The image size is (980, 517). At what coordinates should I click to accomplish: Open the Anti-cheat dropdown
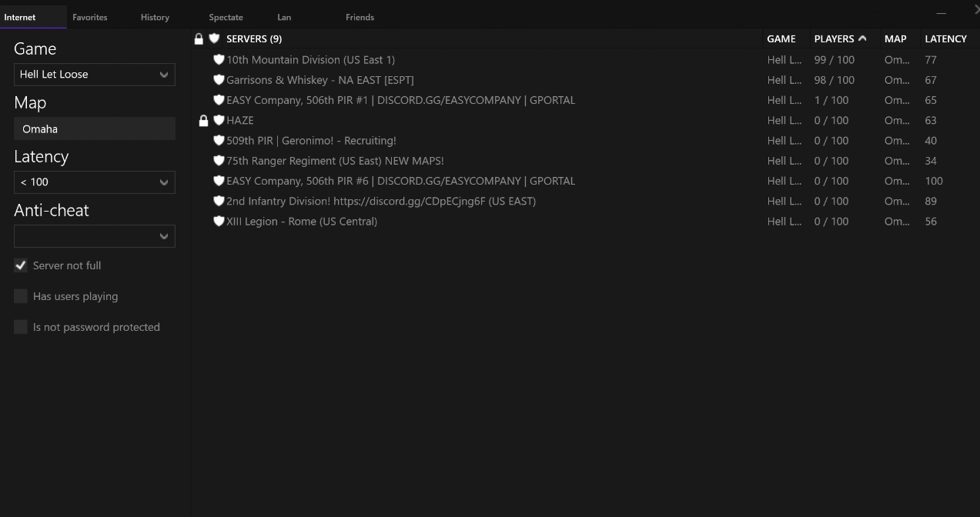[94, 236]
